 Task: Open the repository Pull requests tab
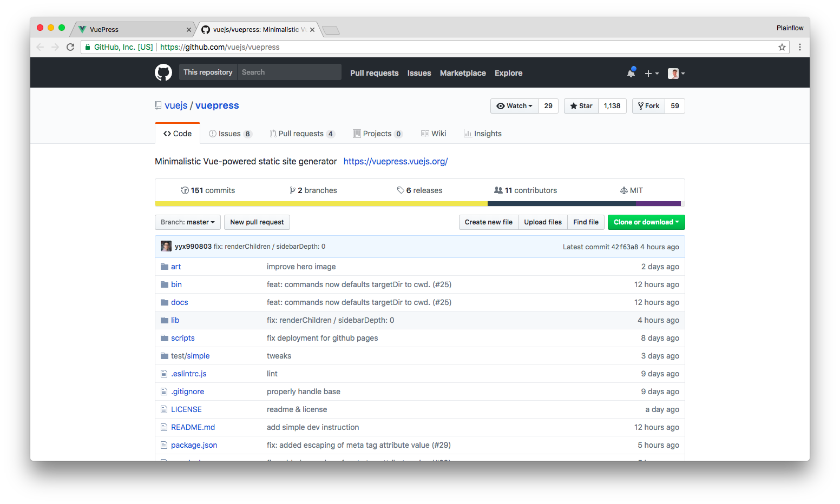pyautogui.click(x=303, y=134)
